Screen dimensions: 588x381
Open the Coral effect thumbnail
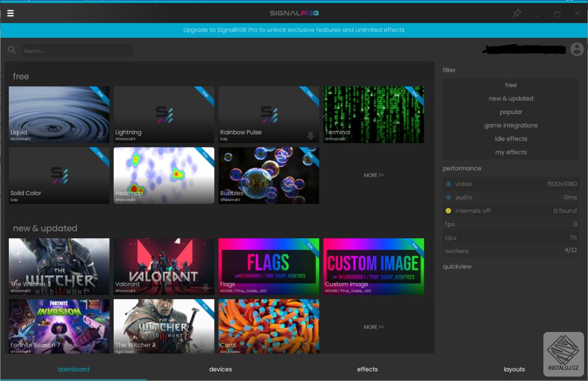pos(269,327)
